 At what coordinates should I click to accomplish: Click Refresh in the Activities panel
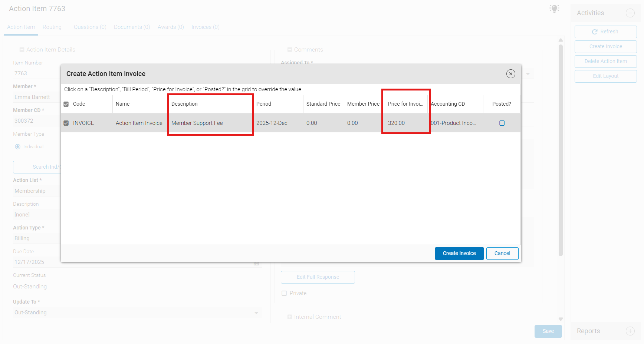(605, 32)
